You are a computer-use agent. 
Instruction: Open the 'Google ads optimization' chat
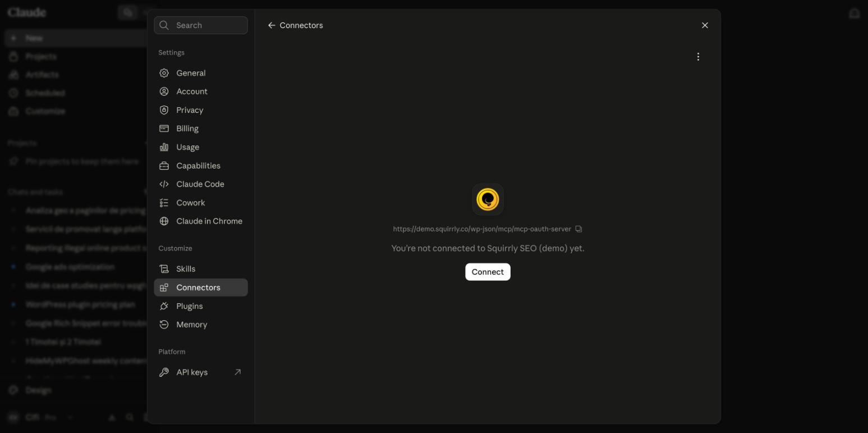coord(70,267)
